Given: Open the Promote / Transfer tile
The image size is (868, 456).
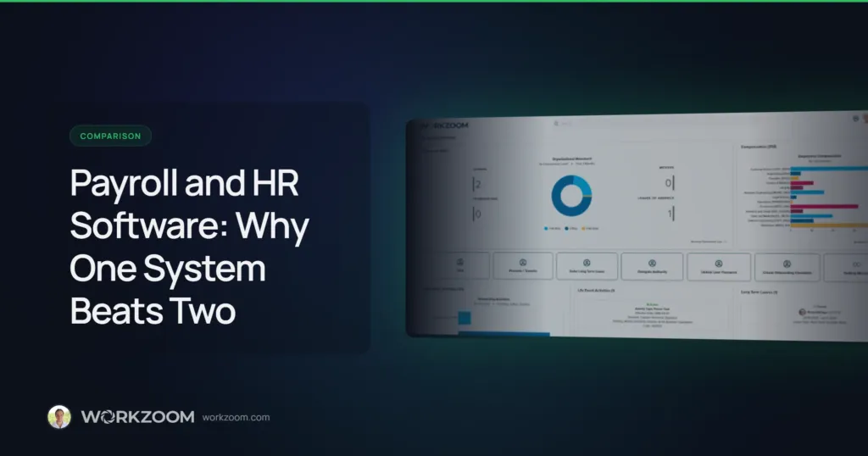Looking at the screenshot, I should [523, 265].
